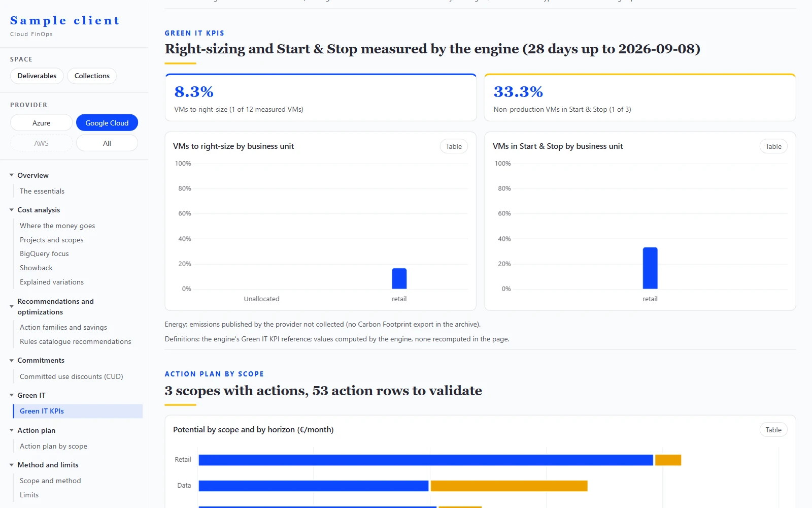Open the Showback page
Screen dimensions: 812x508
click(36, 268)
